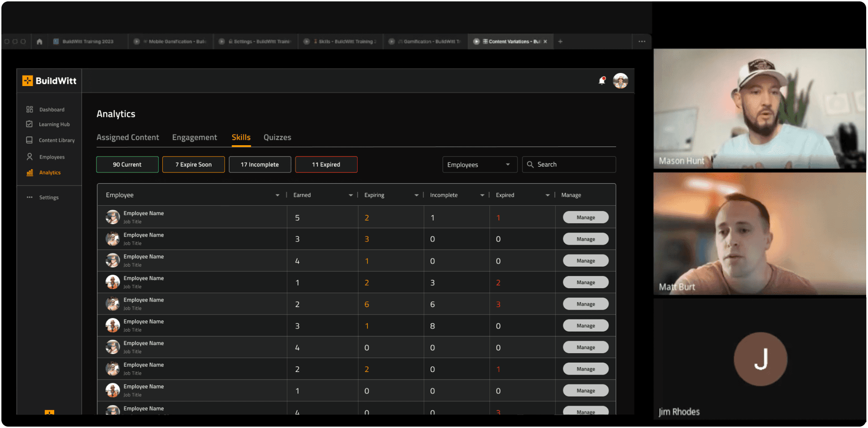Open the notifications bell
This screenshot has width=868, height=428.
click(x=602, y=81)
